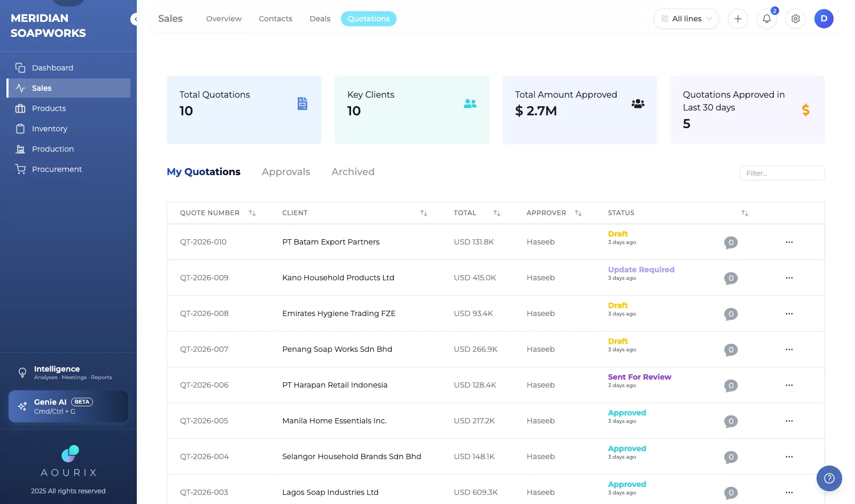Image resolution: width=855 pixels, height=504 pixels.
Task: Open more actions menu for QT-2026-003
Action: click(x=789, y=492)
